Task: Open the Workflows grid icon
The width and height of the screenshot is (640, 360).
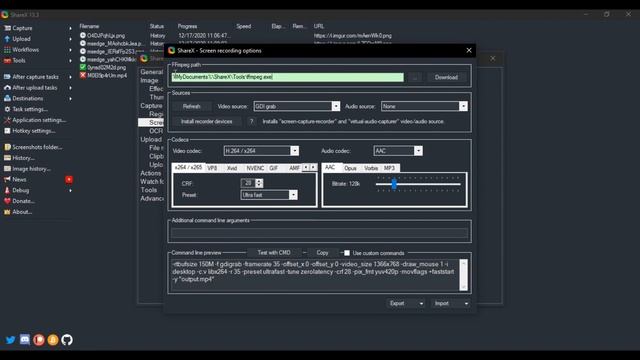Action: (x=7, y=50)
